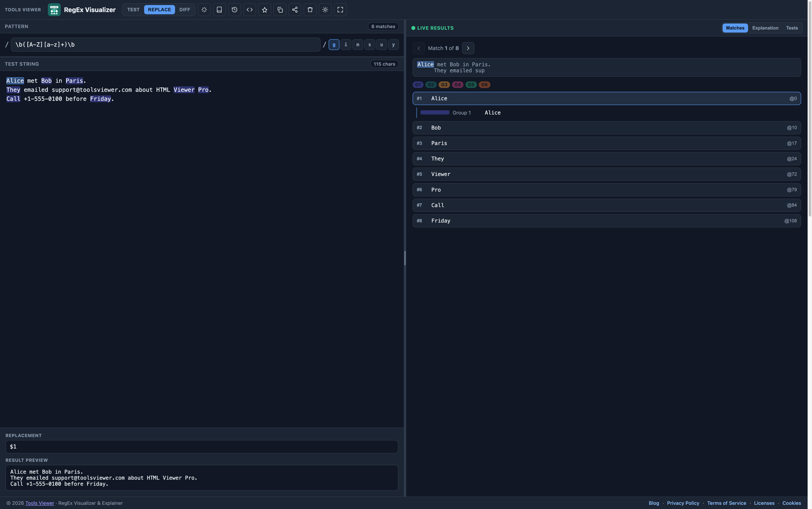Collapse match #1 Alice row
The image size is (812, 509).
[x=607, y=99]
